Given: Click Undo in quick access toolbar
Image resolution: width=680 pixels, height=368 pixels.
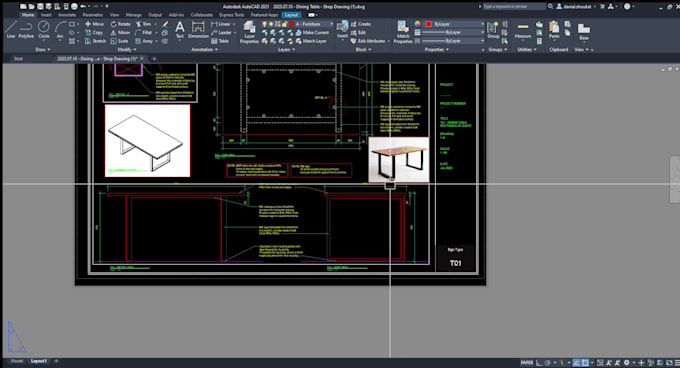Looking at the screenshot, I should [x=82, y=7].
